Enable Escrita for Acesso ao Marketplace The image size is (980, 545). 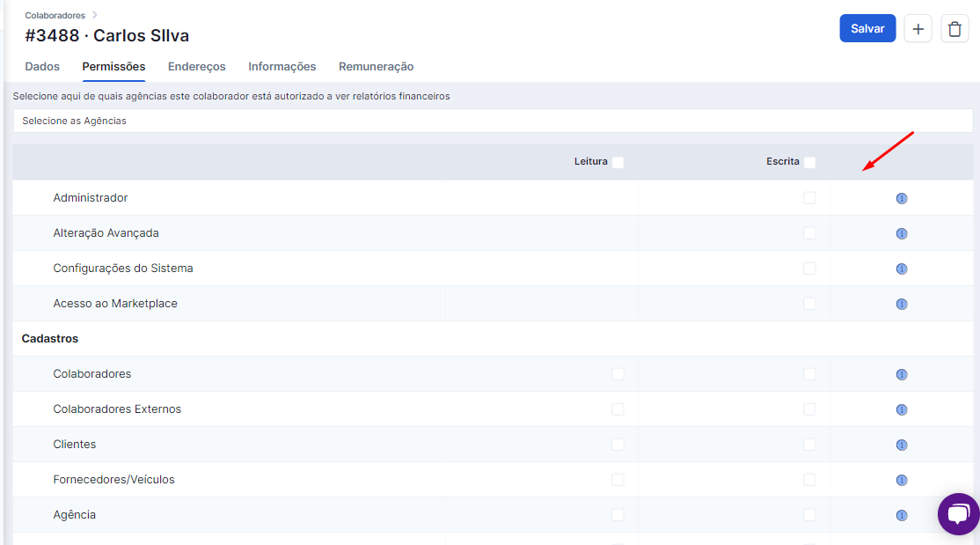coord(809,304)
